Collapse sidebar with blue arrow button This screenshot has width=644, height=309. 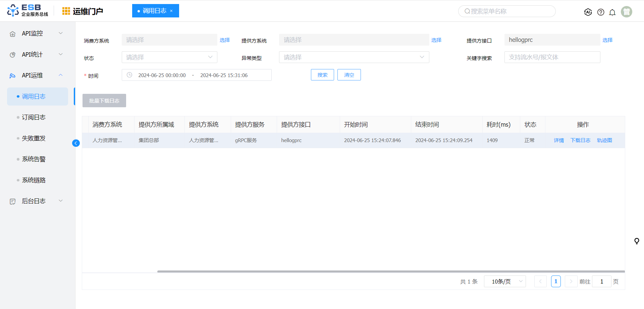pos(76,143)
